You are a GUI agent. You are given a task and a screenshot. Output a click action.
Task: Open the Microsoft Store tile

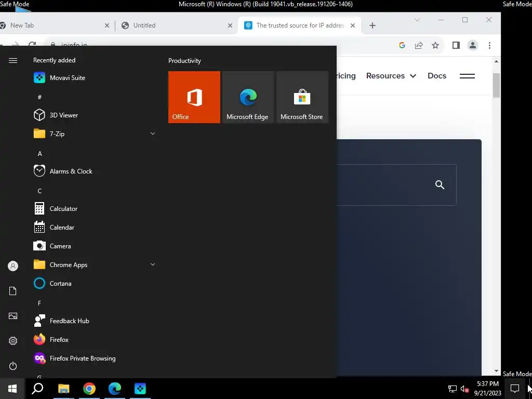pos(302,97)
